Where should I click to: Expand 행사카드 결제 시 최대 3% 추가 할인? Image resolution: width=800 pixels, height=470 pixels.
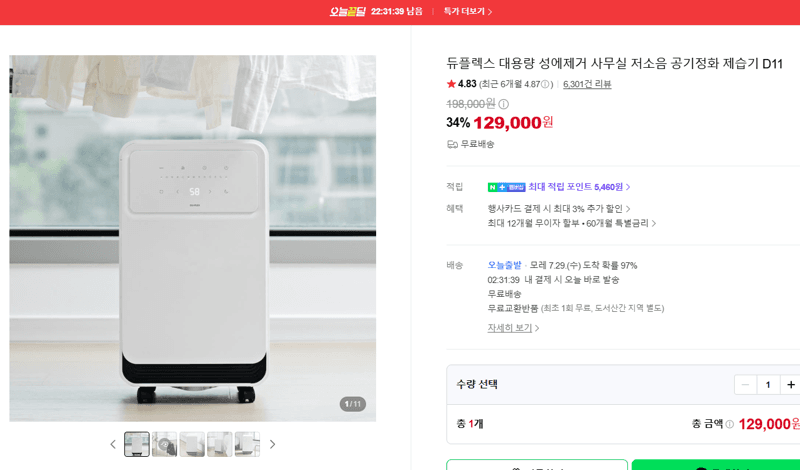(559, 209)
